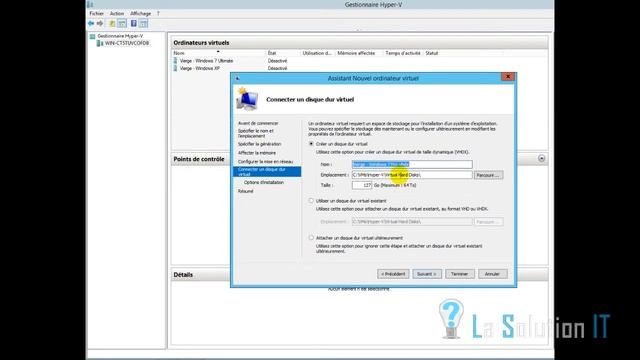
Task: Click Parcourir for the existing disk location
Action: tap(489, 222)
